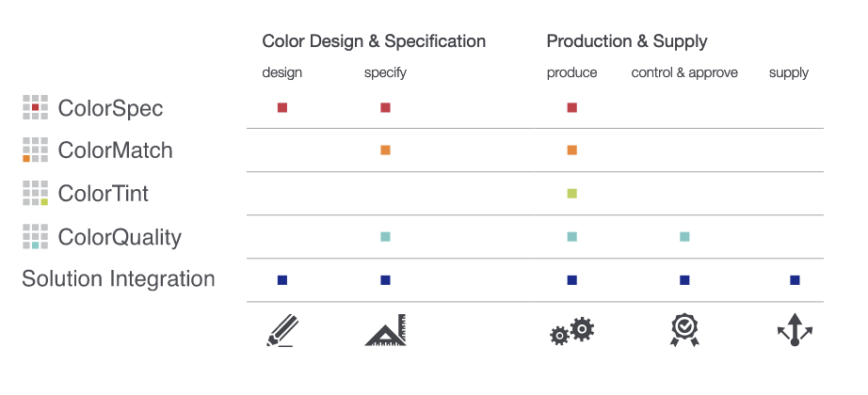Image resolution: width=868 pixels, height=395 pixels.
Task: Click the Color Design & Specification heading
Action: [x=374, y=41]
